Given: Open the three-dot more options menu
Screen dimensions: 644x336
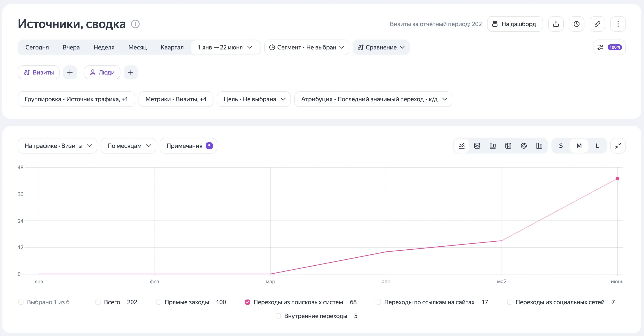Looking at the screenshot, I should (618, 24).
